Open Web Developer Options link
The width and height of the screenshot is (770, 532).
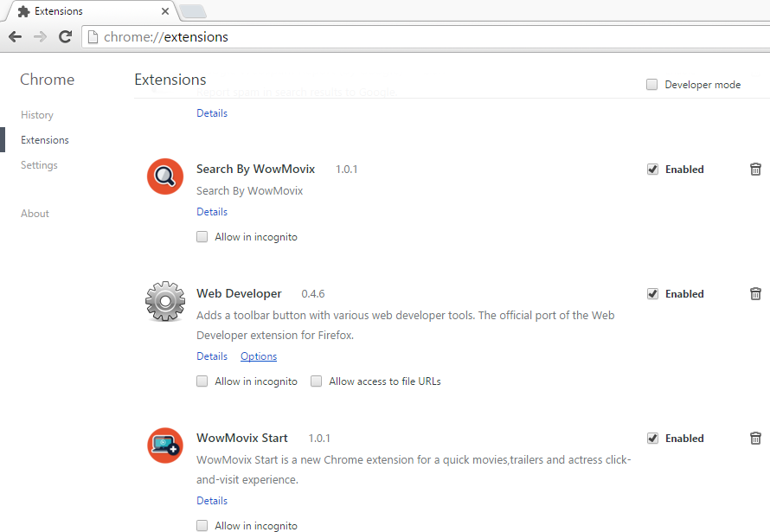(x=259, y=356)
